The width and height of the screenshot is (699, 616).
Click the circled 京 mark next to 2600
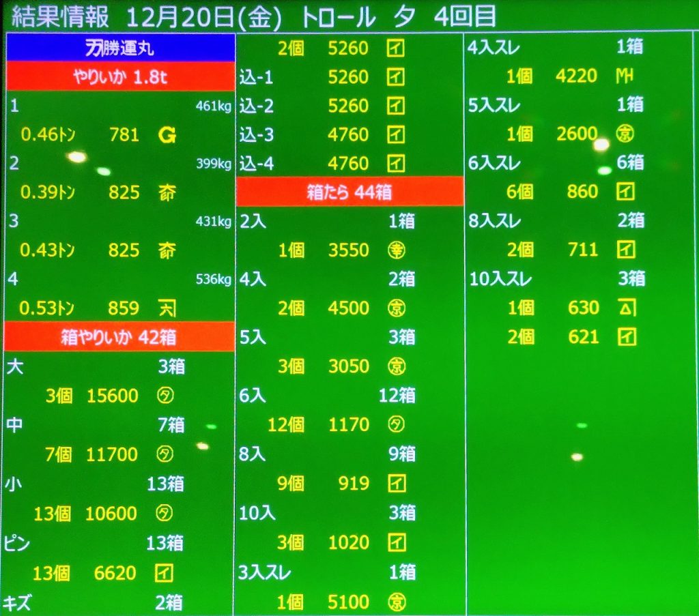(624, 134)
